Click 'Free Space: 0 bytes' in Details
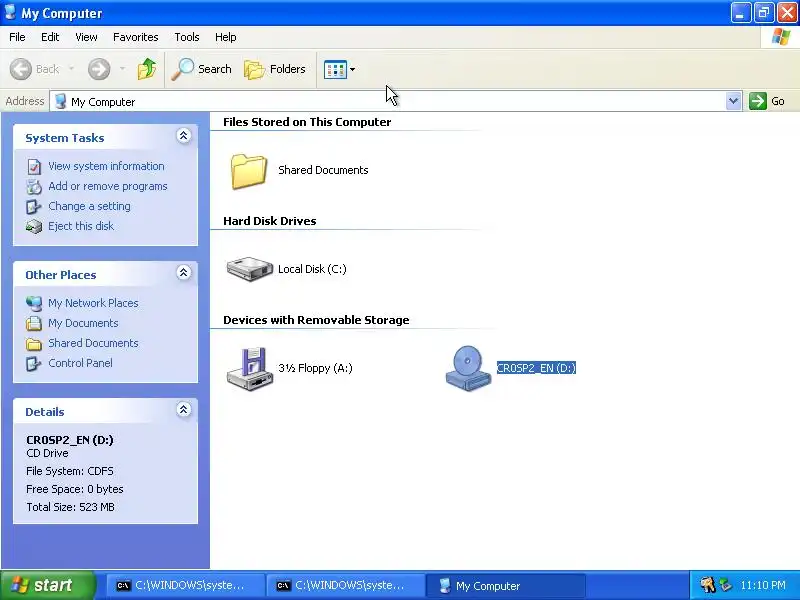800x600 pixels. 75,489
